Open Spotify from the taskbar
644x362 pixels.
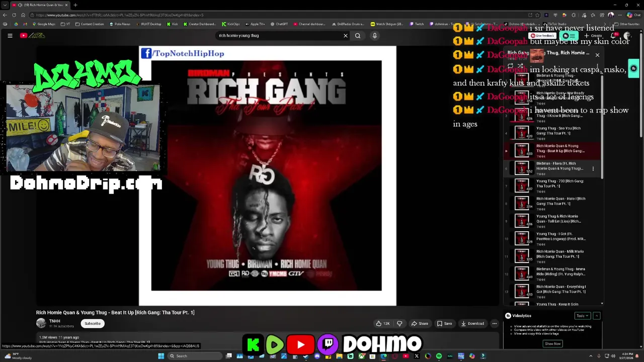(439, 356)
